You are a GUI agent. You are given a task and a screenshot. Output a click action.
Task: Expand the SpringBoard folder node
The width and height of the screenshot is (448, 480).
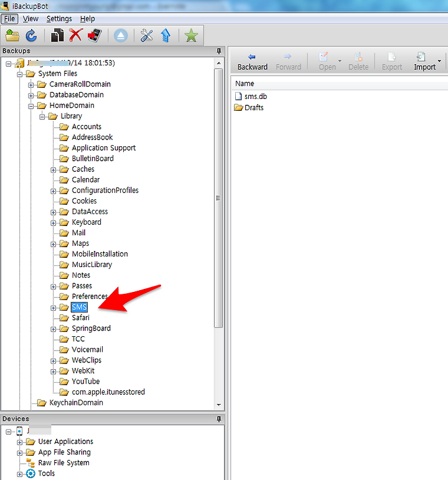click(54, 329)
